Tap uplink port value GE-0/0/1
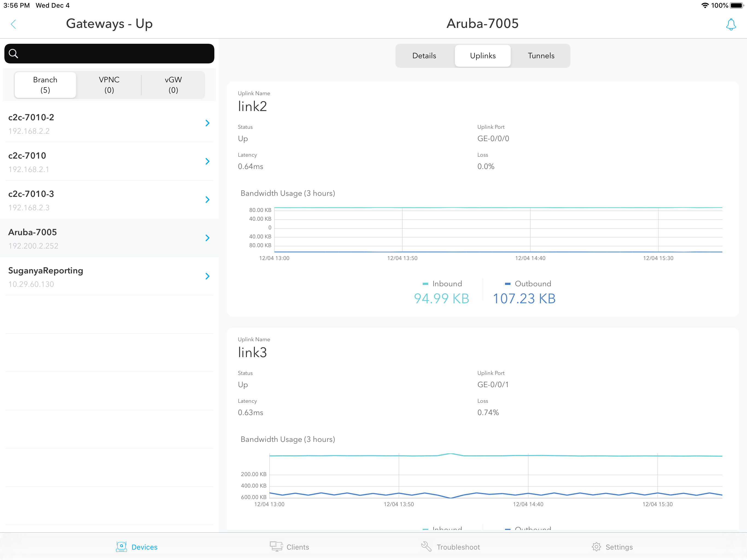Image resolution: width=747 pixels, height=560 pixels. click(x=493, y=385)
